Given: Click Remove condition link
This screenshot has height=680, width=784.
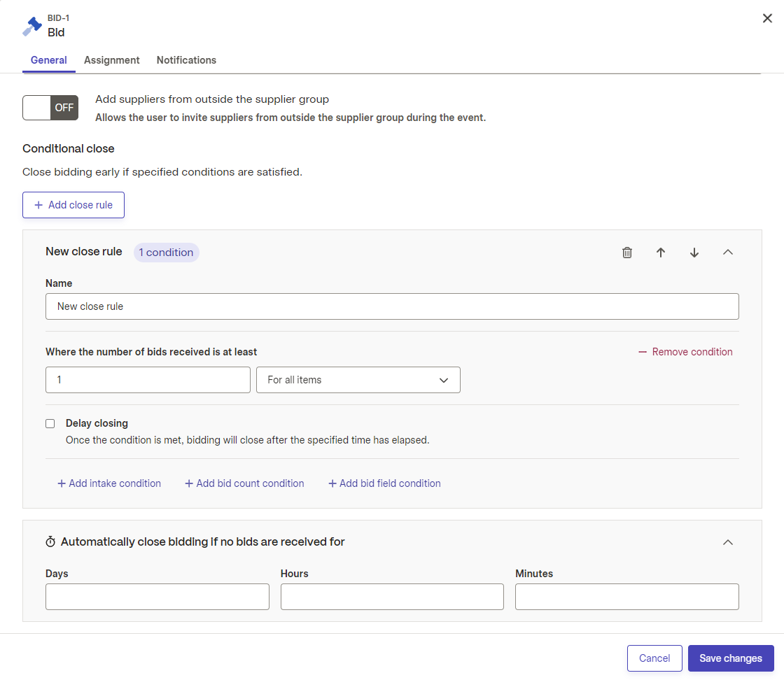Looking at the screenshot, I should [685, 352].
